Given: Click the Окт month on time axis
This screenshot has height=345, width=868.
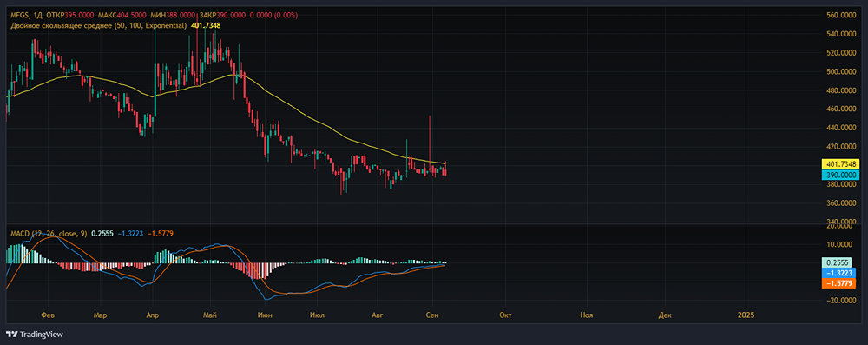Looking at the screenshot, I should [x=505, y=315].
